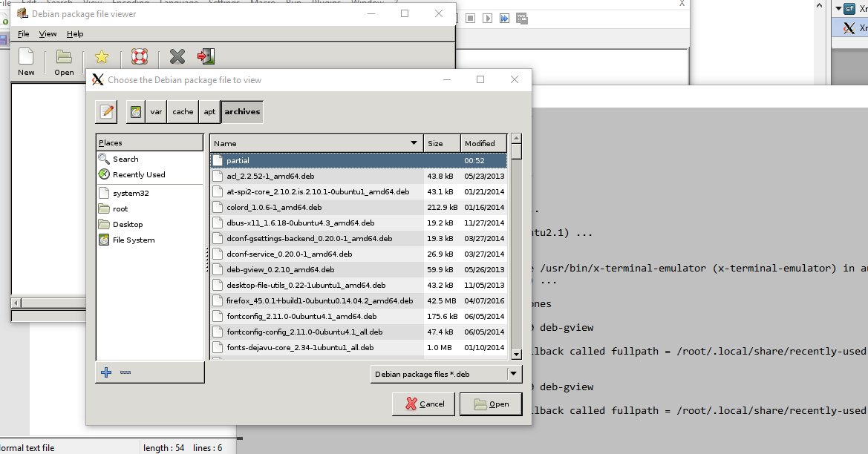The height and width of the screenshot is (454, 868).
Task: Select at-spi2-core_2.10.2 package file
Action: click(x=358, y=191)
